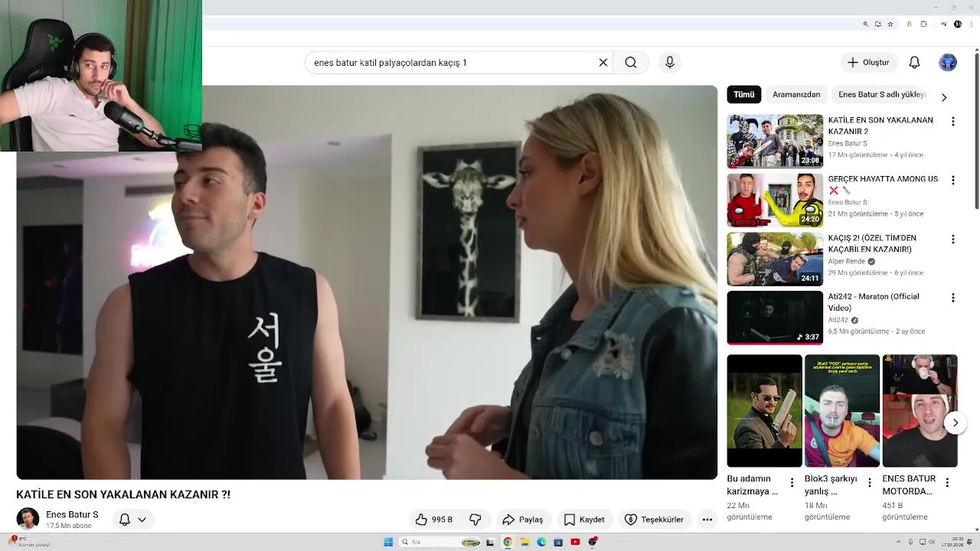Open YouTube notifications bell
The height and width of the screenshot is (551, 980).
coord(914,63)
